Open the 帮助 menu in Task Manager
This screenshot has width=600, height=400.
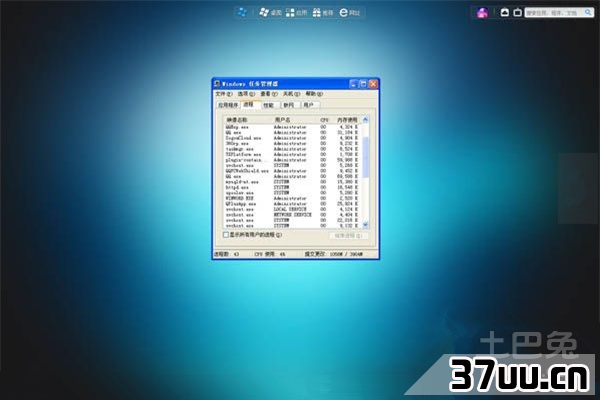click(x=314, y=94)
